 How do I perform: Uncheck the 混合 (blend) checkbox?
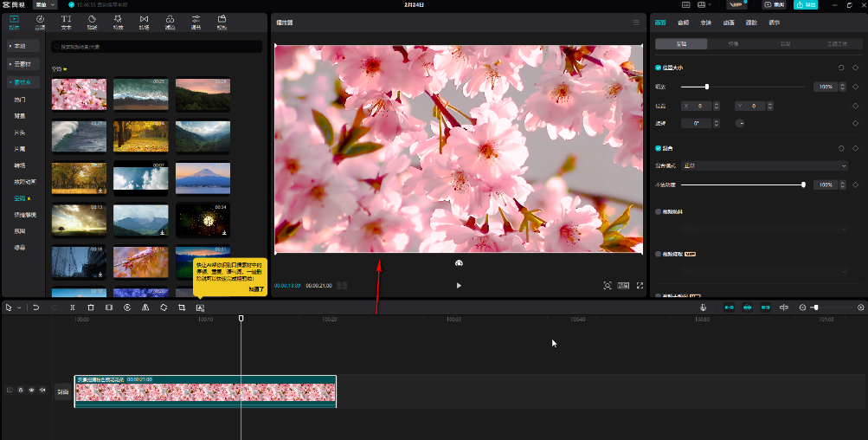click(x=659, y=148)
